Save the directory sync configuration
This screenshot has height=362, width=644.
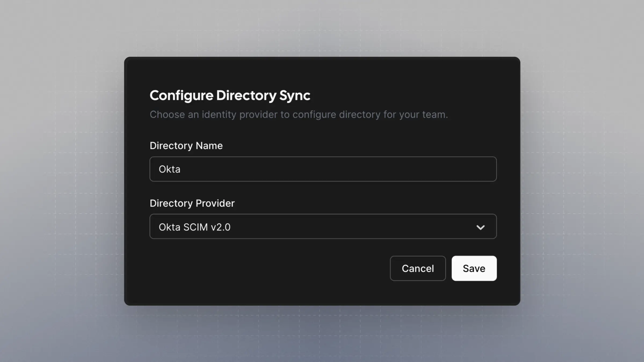[474, 268]
